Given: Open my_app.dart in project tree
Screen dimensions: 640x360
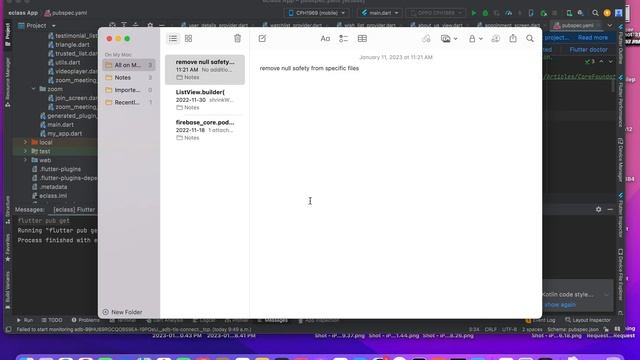Looking at the screenshot, I should pos(61,134).
